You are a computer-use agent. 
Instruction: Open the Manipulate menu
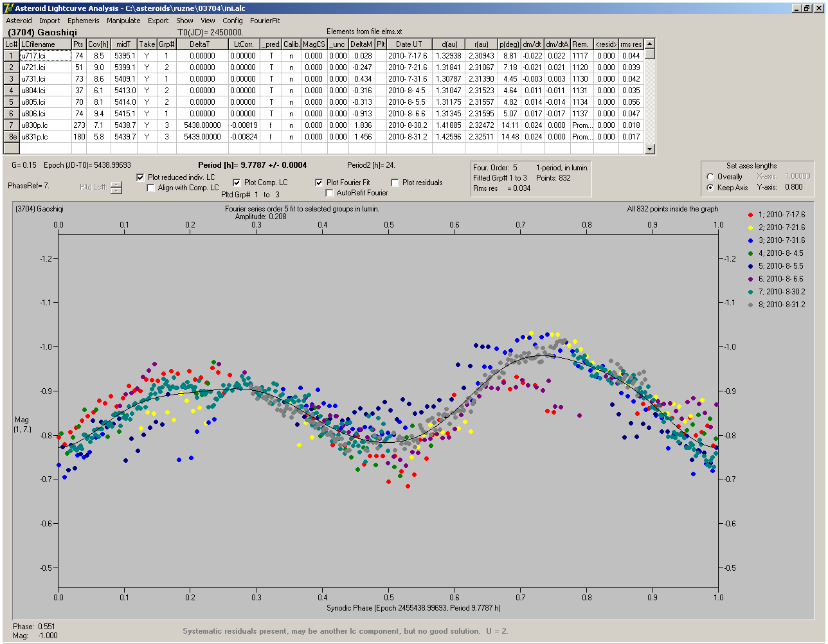coord(123,21)
